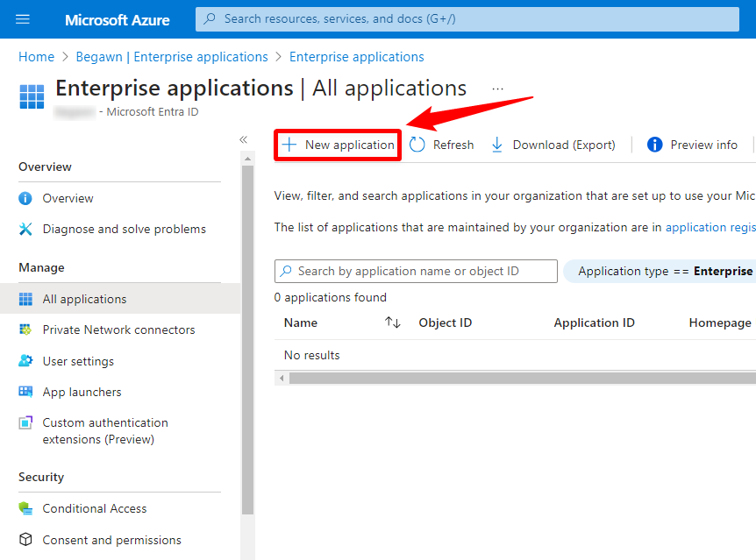Click the sidebar scrollbar up arrow
The image size is (756, 560).
[x=248, y=159]
